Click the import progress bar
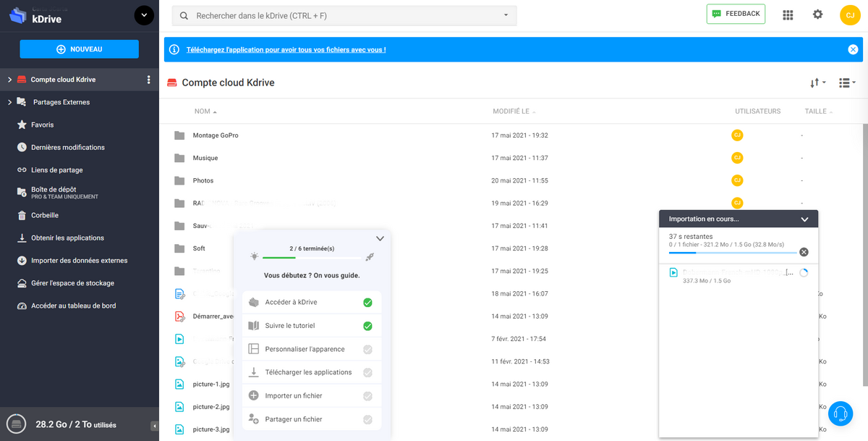Image resolution: width=868 pixels, height=441 pixels. 733,253
